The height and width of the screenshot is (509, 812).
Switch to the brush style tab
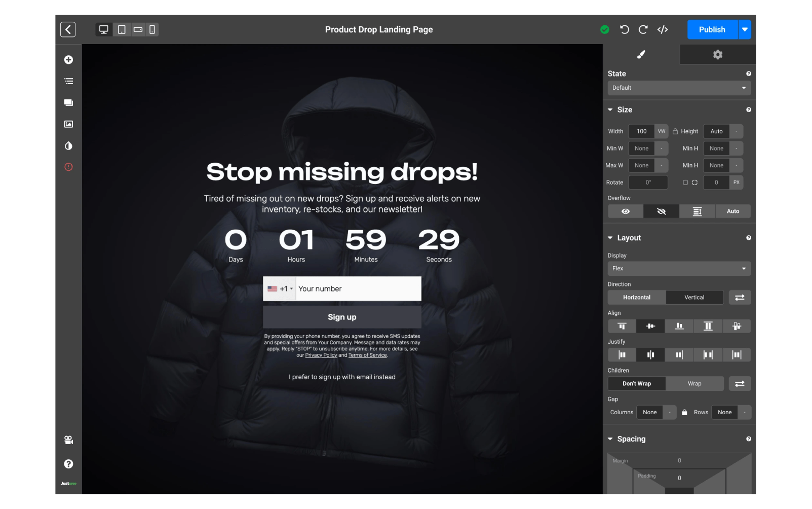coord(641,55)
